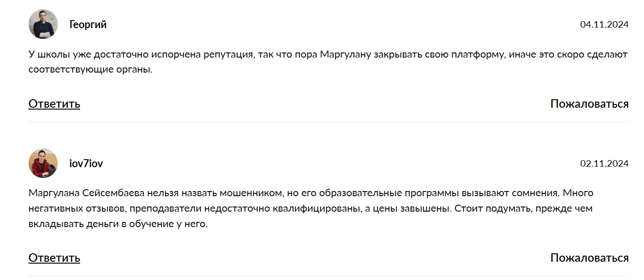Click the comment line starting "У школы уже"

(328, 54)
